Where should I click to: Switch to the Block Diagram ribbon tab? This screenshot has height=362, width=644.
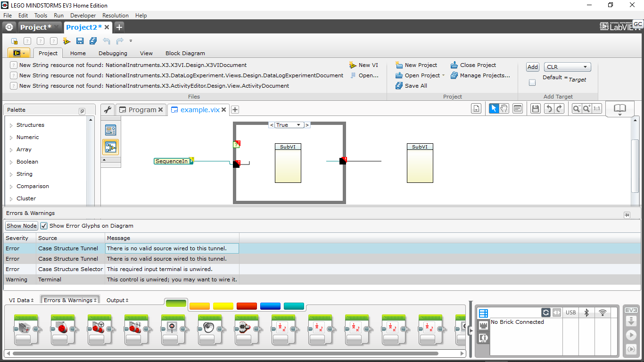tap(185, 53)
